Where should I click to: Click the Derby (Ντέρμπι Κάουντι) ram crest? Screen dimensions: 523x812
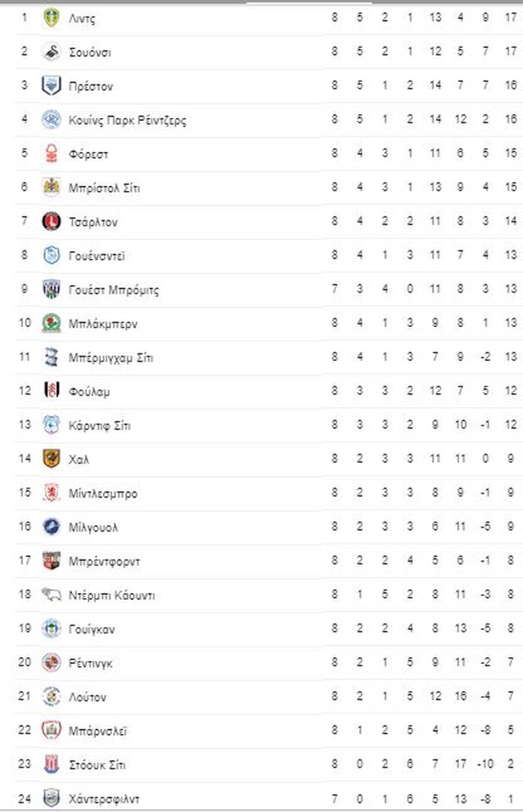click(x=51, y=595)
